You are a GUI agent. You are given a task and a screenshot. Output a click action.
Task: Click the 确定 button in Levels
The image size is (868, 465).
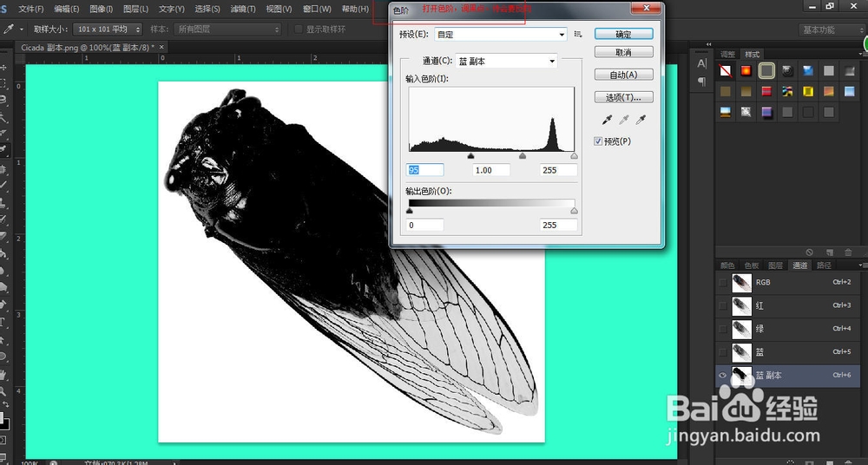[x=624, y=34]
